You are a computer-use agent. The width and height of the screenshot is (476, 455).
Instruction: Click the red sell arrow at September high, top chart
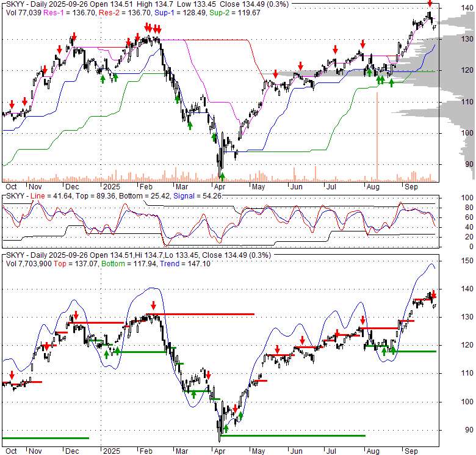point(430,3)
